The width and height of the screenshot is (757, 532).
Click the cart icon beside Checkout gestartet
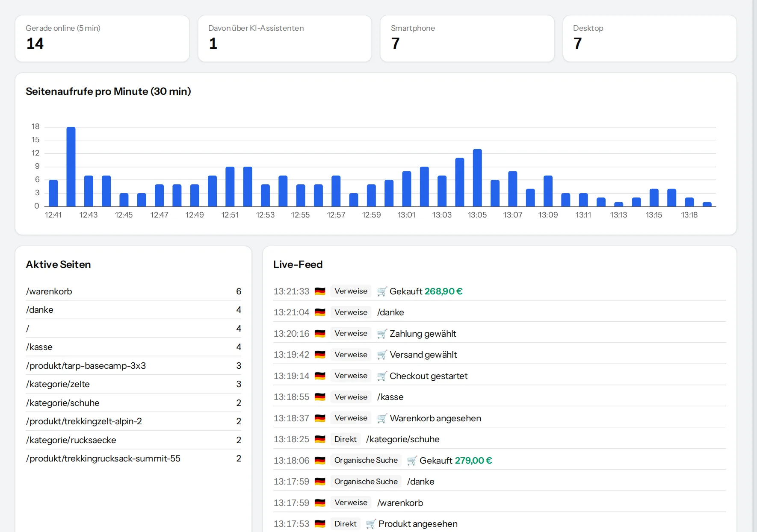(382, 376)
